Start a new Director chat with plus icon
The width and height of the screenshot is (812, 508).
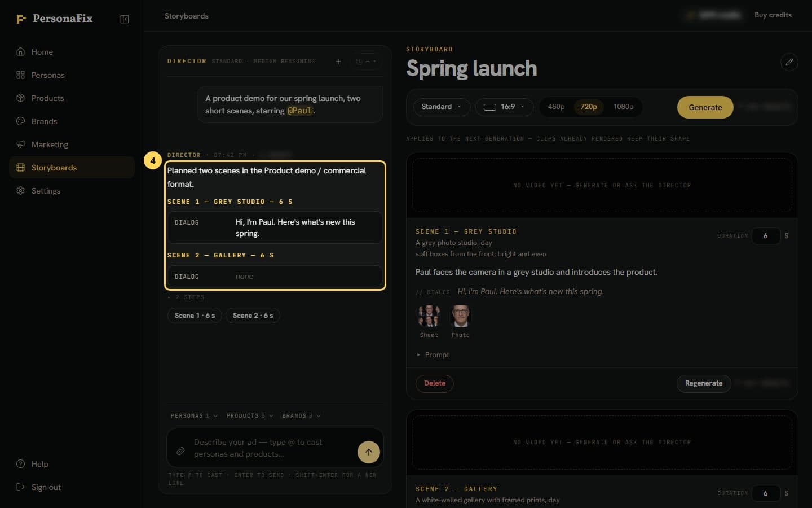(338, 62)
